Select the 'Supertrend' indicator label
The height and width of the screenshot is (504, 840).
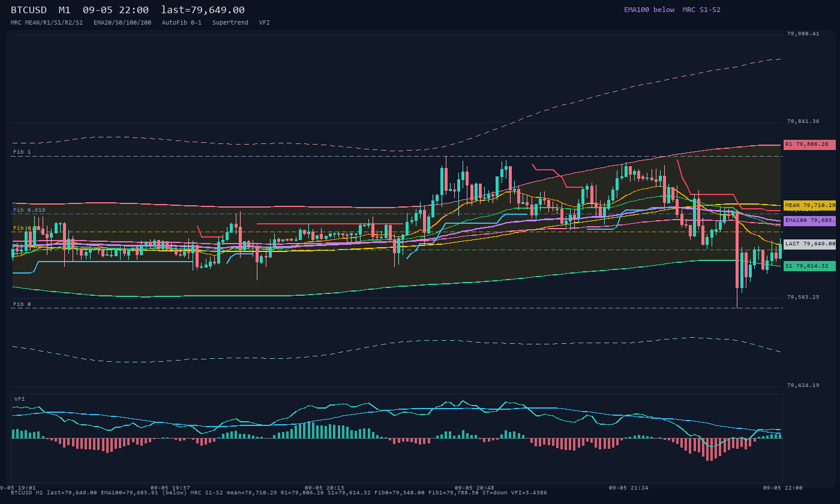tap(230, 23)
